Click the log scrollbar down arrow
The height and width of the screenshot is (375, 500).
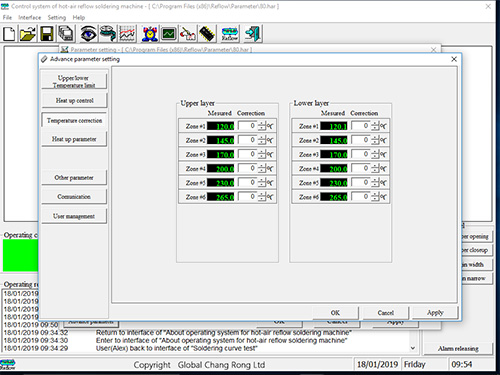tap(413, 348)
